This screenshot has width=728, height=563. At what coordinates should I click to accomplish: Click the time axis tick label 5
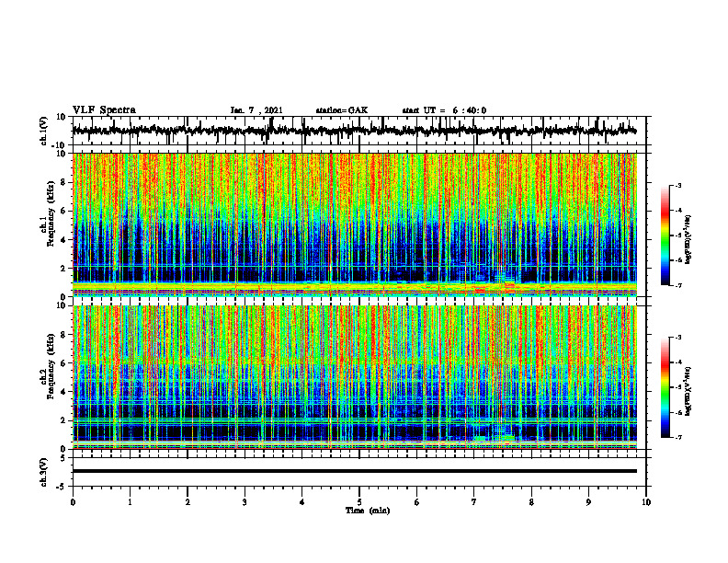pos(359,502)
